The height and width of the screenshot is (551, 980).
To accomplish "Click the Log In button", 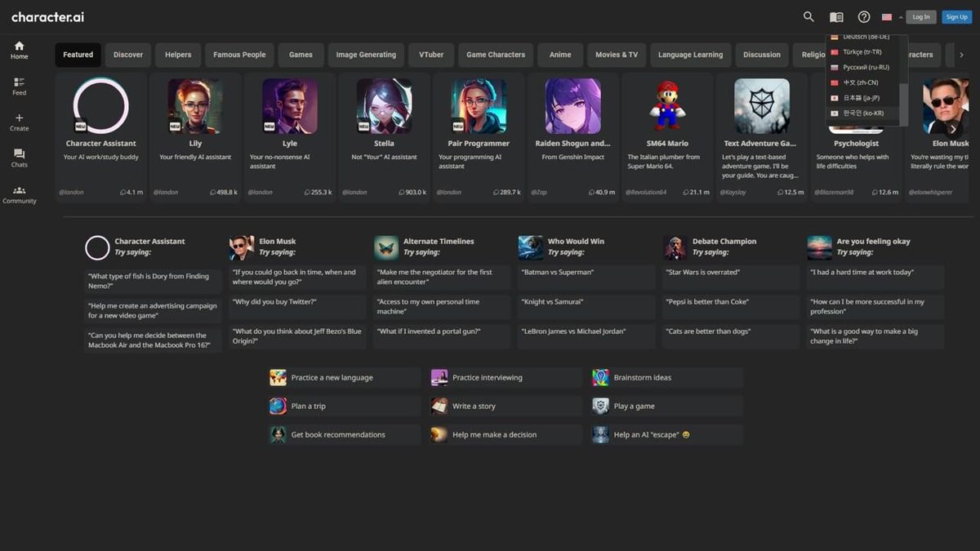I will (921, 17).
